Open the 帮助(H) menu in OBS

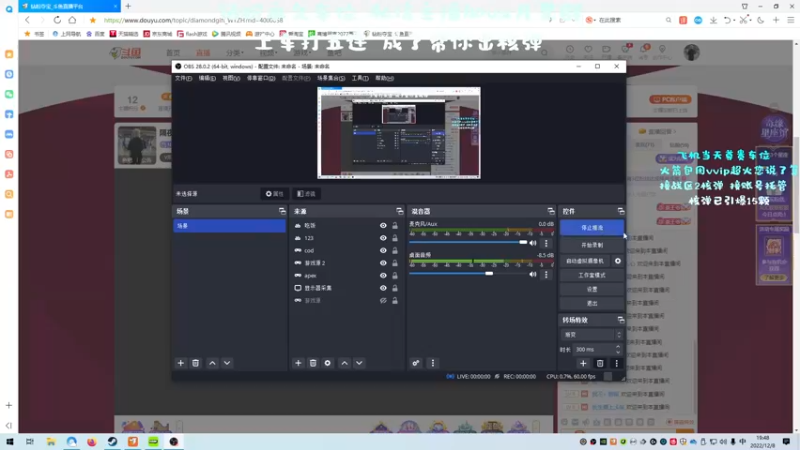click(x=384, y=78)
